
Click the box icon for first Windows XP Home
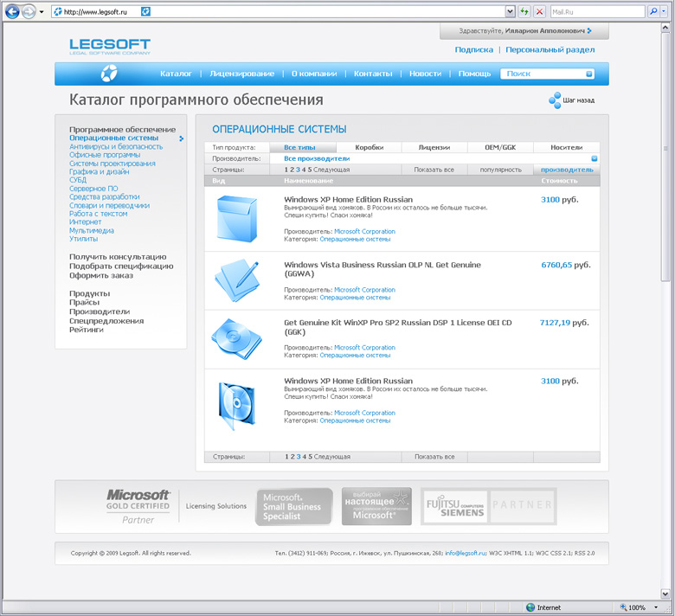point(237,219)
